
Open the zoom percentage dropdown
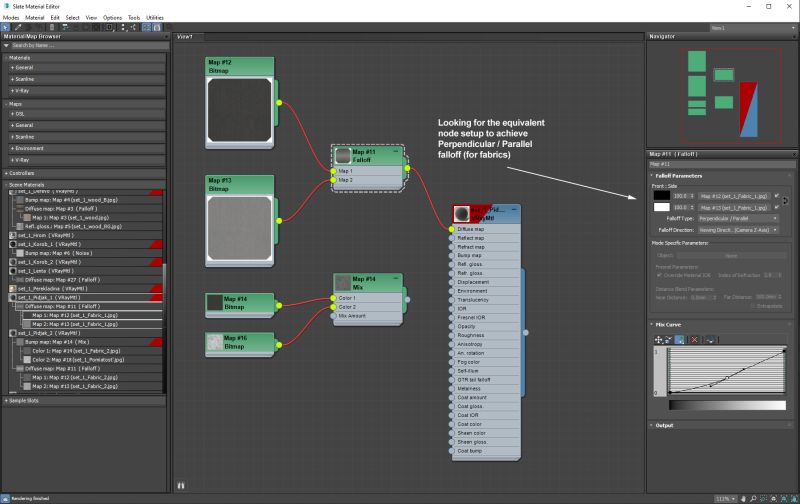point(727,498)
